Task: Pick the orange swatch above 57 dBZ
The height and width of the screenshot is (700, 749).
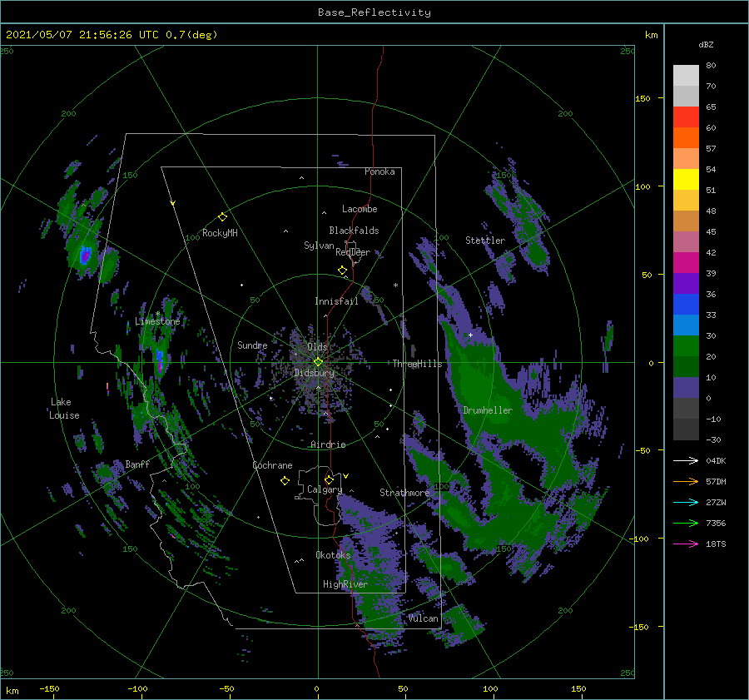Action: (686, 138)
